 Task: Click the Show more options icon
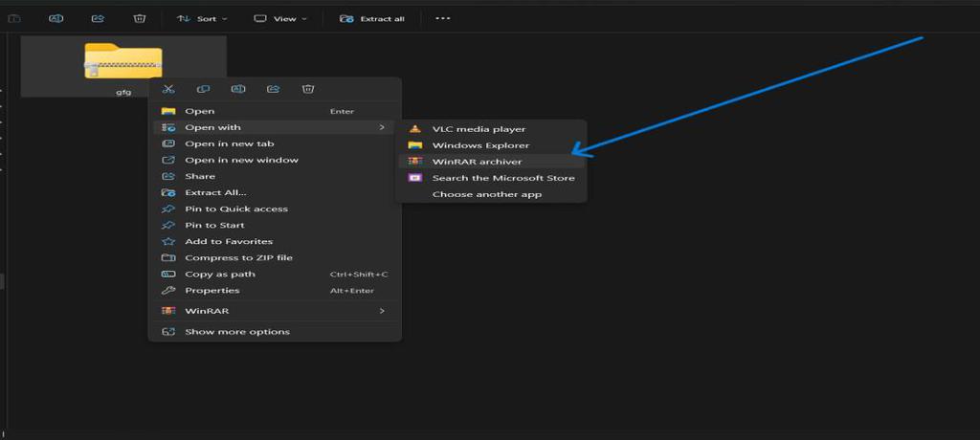[168, 332]
